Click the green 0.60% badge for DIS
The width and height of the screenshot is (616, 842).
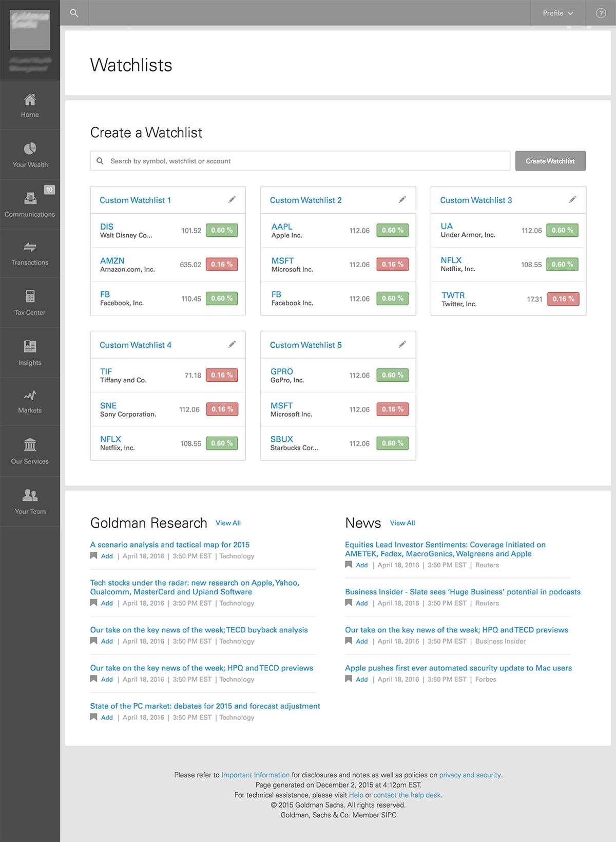click(x=222, y=230)
